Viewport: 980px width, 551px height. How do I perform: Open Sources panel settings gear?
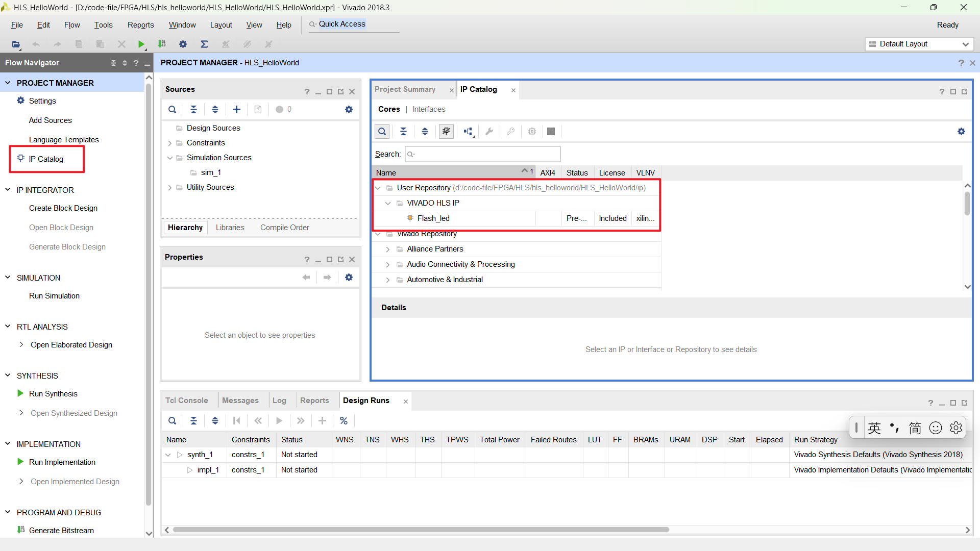coord(349,109)
